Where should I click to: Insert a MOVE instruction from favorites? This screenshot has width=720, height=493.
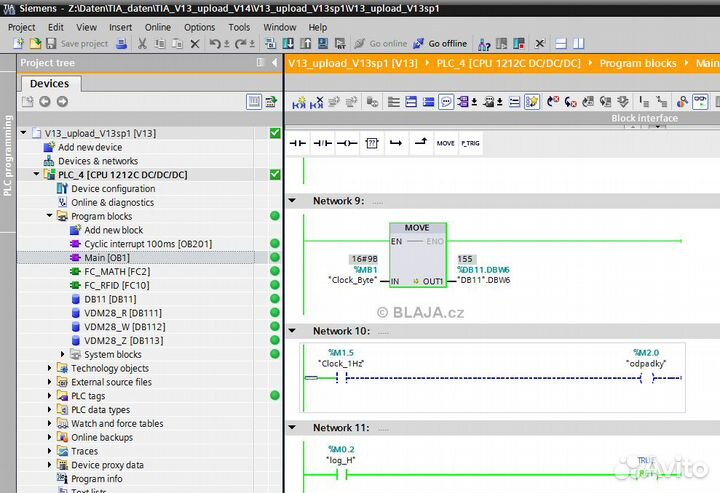445,143
